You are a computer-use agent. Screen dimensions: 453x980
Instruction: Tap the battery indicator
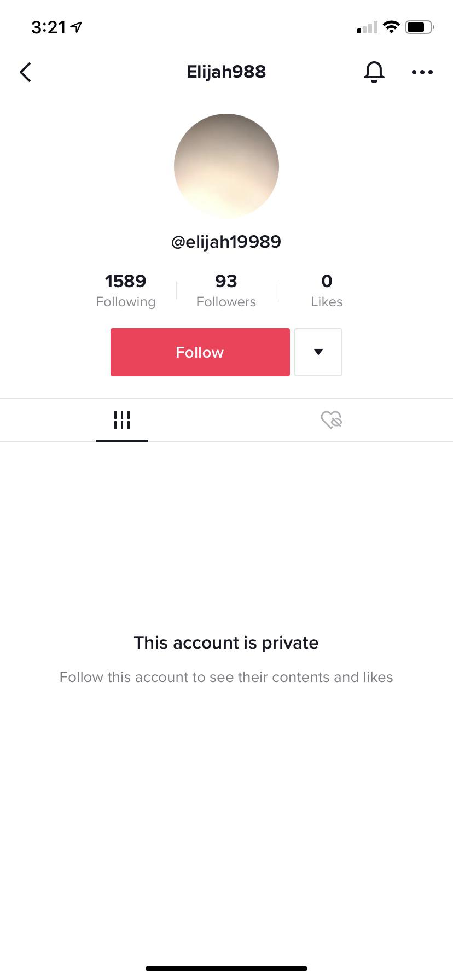click(419, 26)
